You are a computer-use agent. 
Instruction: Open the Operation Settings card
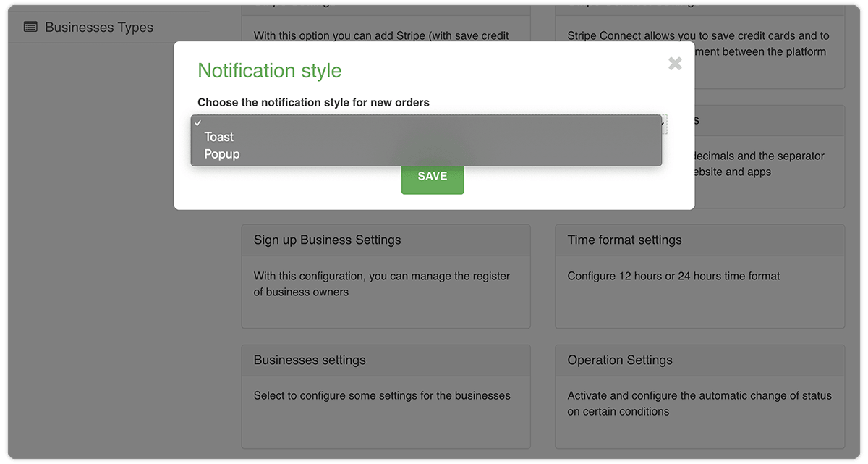pos(699,397)
